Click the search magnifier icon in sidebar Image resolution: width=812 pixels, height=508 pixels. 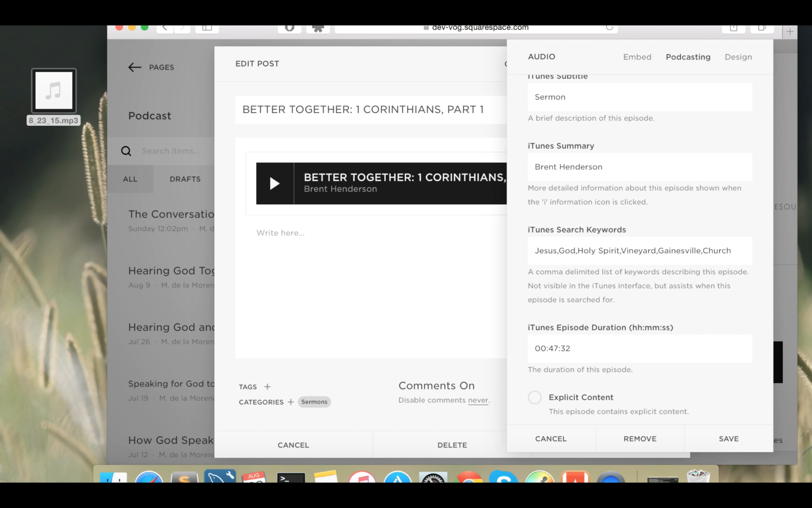point(126,151)
